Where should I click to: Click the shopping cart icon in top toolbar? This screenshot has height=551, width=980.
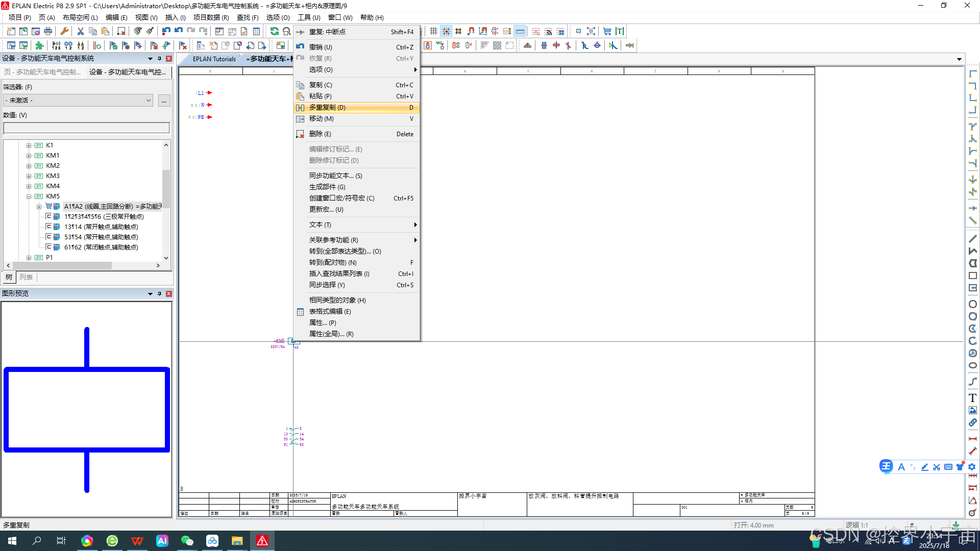click(x=607, y=32)
